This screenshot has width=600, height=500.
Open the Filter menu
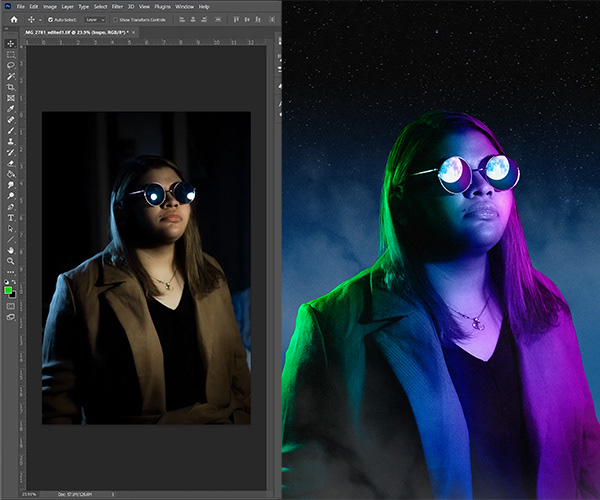point(117,7)
